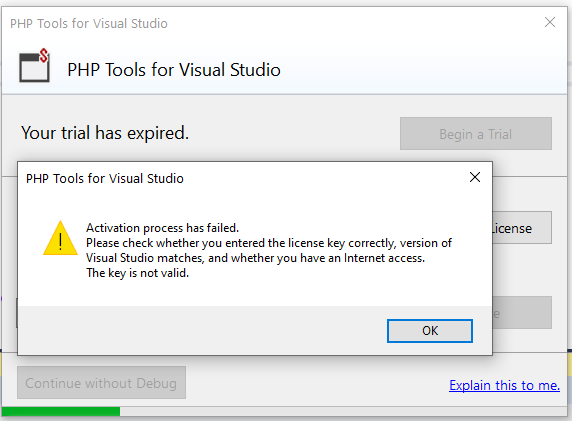Click the yellow warning triangle icon

click(60, 238)
